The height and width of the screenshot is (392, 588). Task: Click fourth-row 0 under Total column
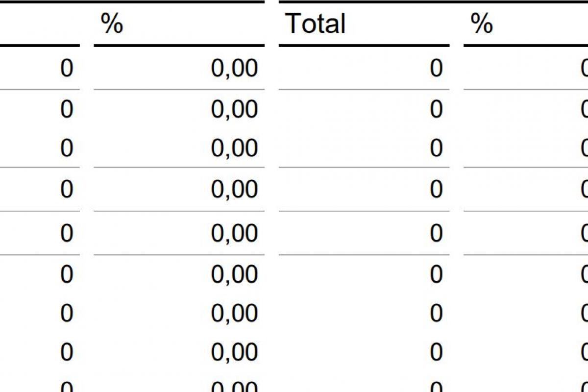pos(436,189)
